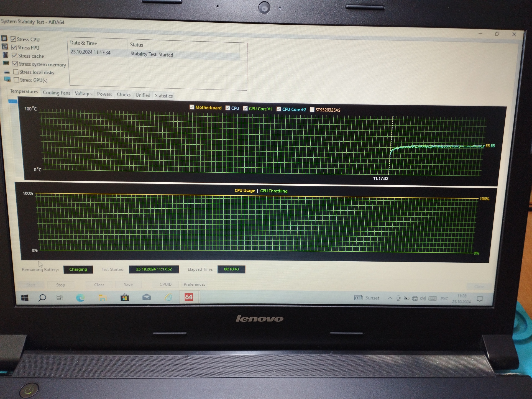Viewport: 532px width, 399px height.
Task: Uncheck the Stress FPU checkbox
Action: (x=14, y=47)
